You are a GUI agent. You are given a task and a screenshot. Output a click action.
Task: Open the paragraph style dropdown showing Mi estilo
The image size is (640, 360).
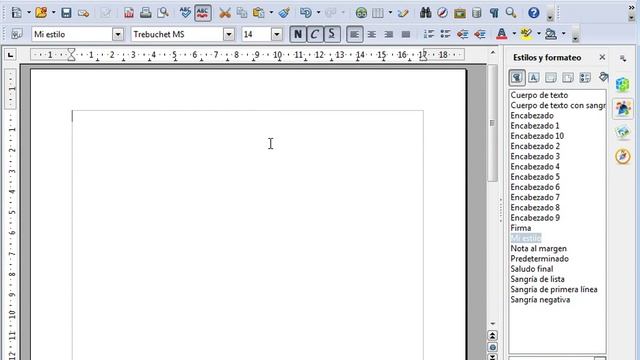[118, 34]
